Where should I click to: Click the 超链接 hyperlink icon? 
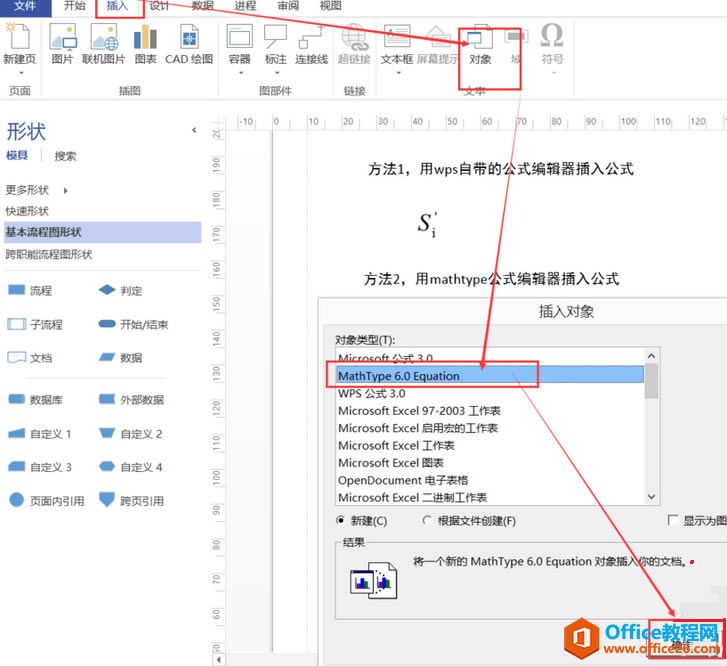(x=354, y=37)
